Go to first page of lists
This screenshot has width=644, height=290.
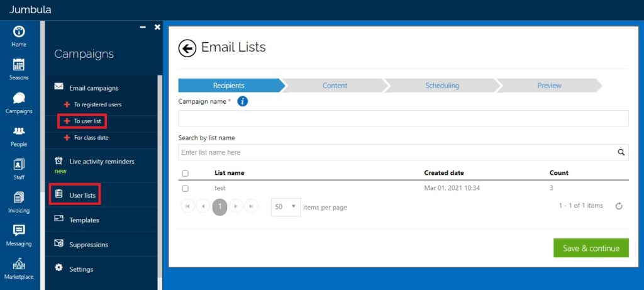[187, 206]
